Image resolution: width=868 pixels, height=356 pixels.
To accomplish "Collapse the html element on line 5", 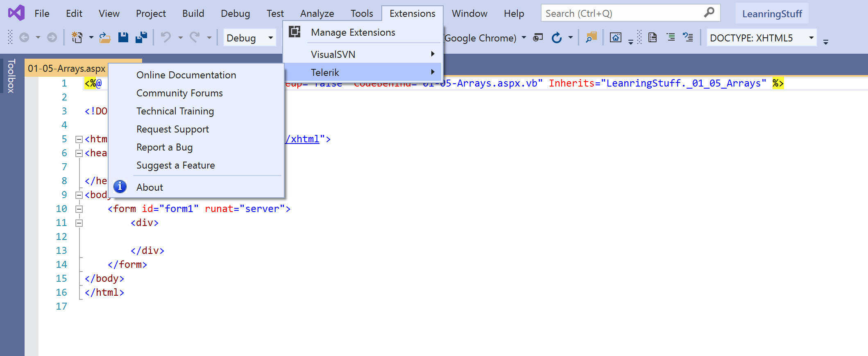I will [x=79, y=139].
